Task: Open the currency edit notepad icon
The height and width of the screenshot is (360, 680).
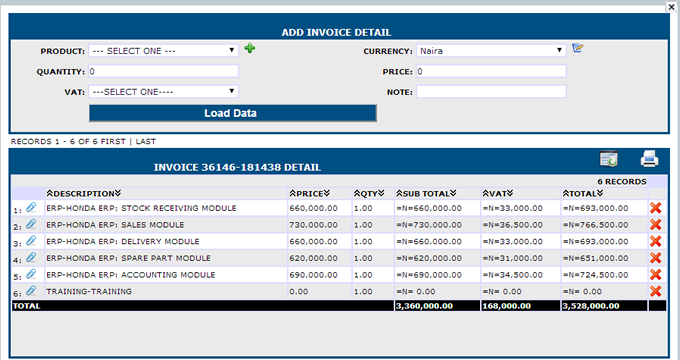Action: [x=577, y=48]
